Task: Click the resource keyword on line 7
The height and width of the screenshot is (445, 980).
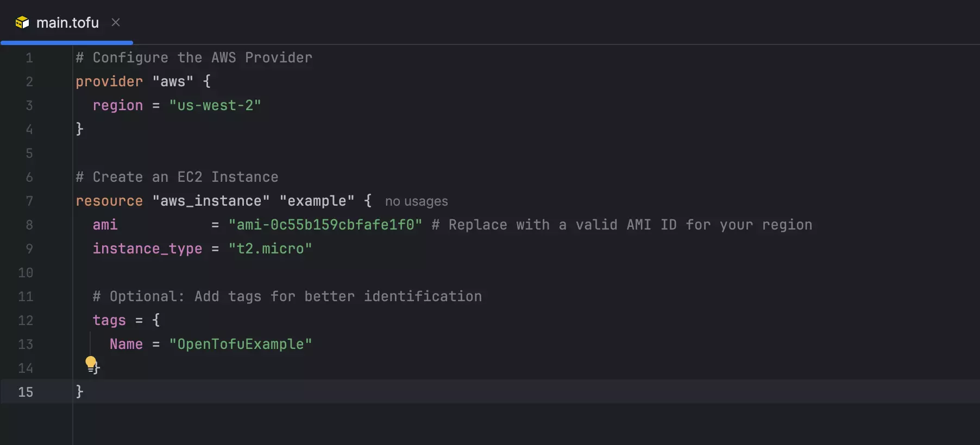Action: tap(109, 201)
